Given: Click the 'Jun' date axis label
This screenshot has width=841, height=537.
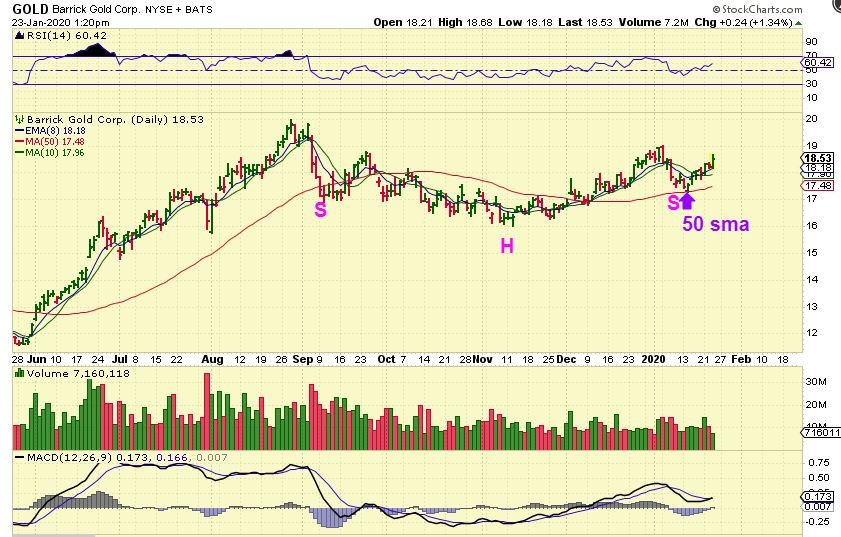Looking at the screenshot, I should click(38, 359).
